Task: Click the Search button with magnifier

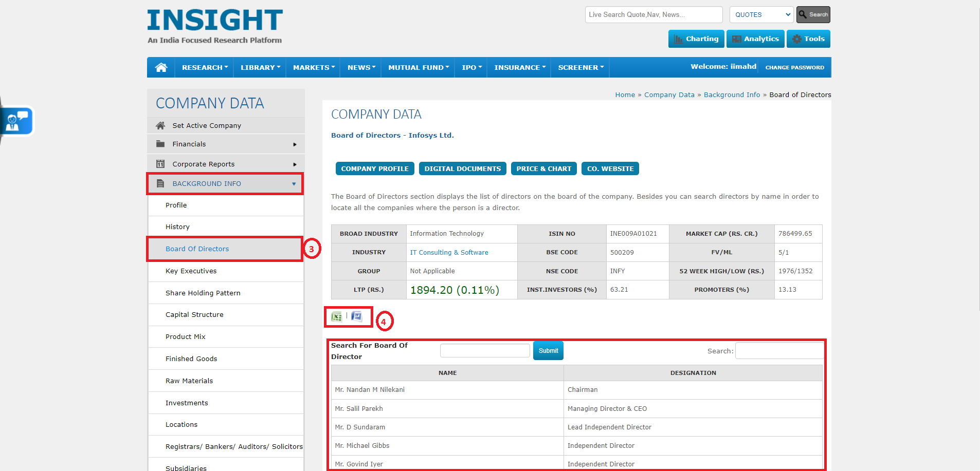Action: [813, 14]
